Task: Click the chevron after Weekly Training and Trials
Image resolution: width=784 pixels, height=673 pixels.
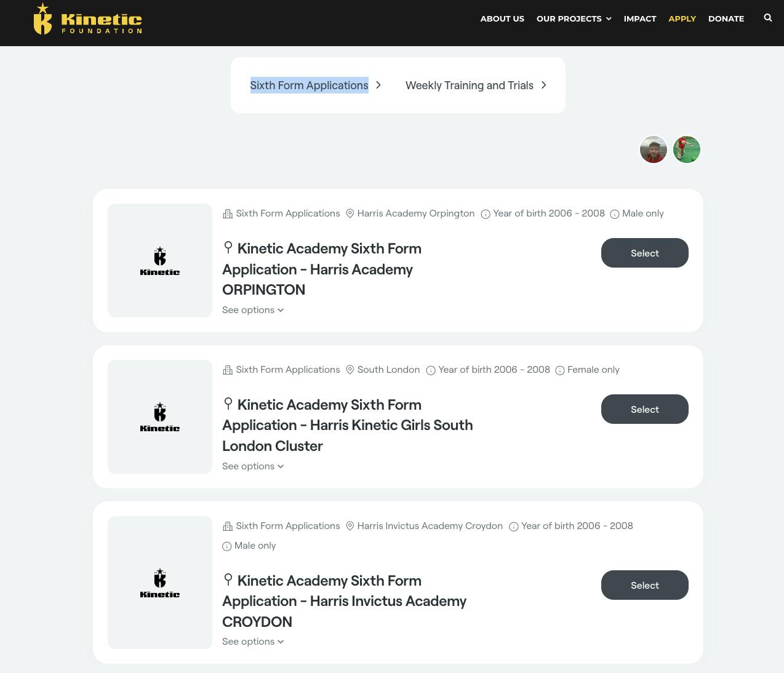Action: point(544,85)
